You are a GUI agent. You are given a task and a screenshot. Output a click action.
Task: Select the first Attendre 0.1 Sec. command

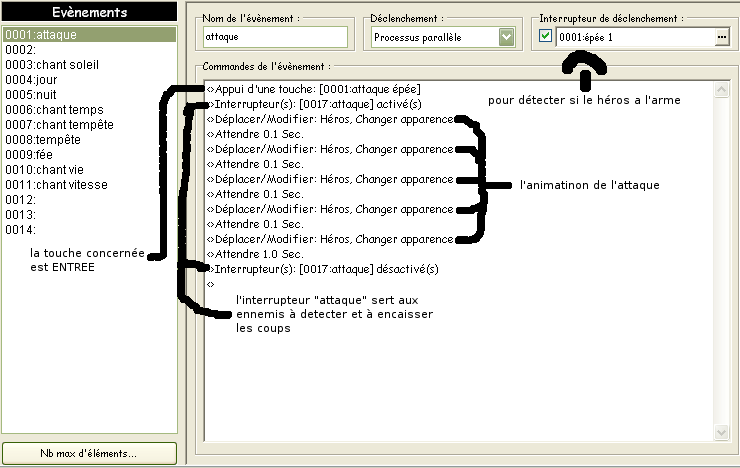[255, 134]
